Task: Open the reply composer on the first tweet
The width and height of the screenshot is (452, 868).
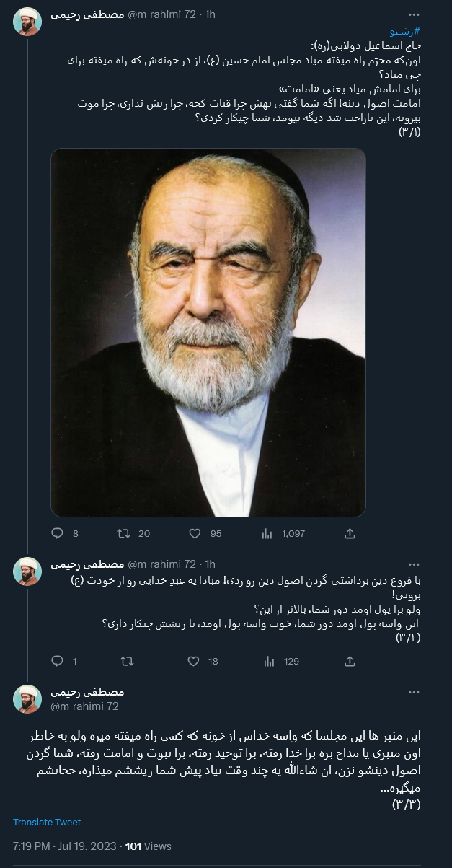Action: [x=57, y=533]
